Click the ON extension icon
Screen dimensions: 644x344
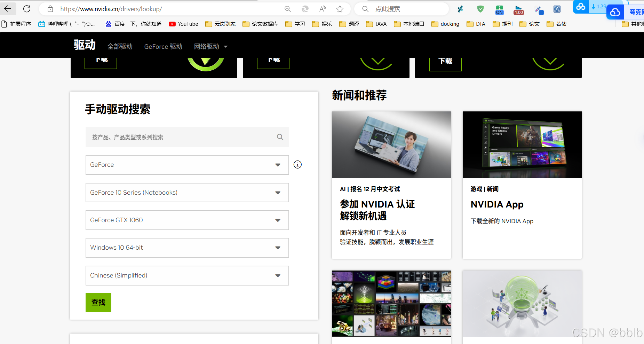[x=500, y=10]
